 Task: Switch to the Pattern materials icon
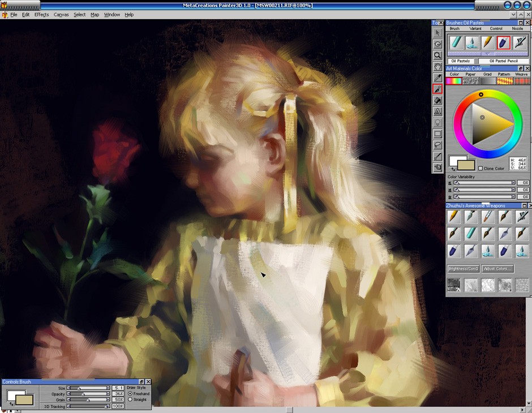[x=504, y=81]
